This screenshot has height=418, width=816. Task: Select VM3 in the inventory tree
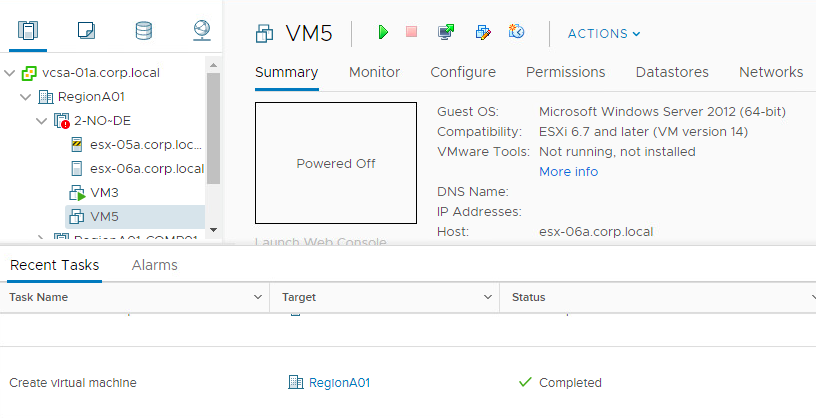(104, 193)
